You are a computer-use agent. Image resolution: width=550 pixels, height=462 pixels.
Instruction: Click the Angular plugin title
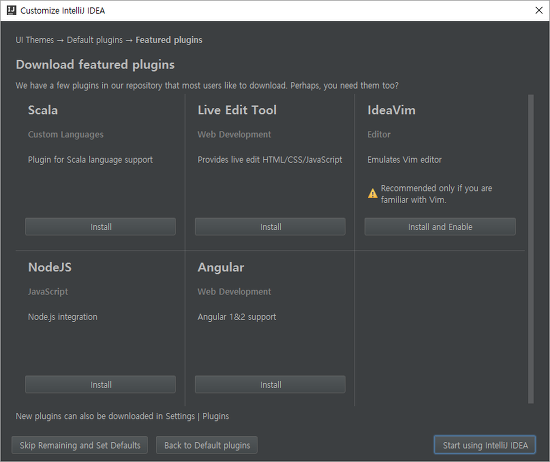coord(221,267)
